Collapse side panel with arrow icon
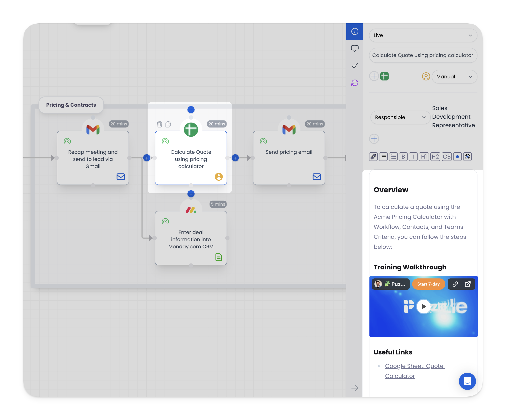 click(x=355, y=388)
